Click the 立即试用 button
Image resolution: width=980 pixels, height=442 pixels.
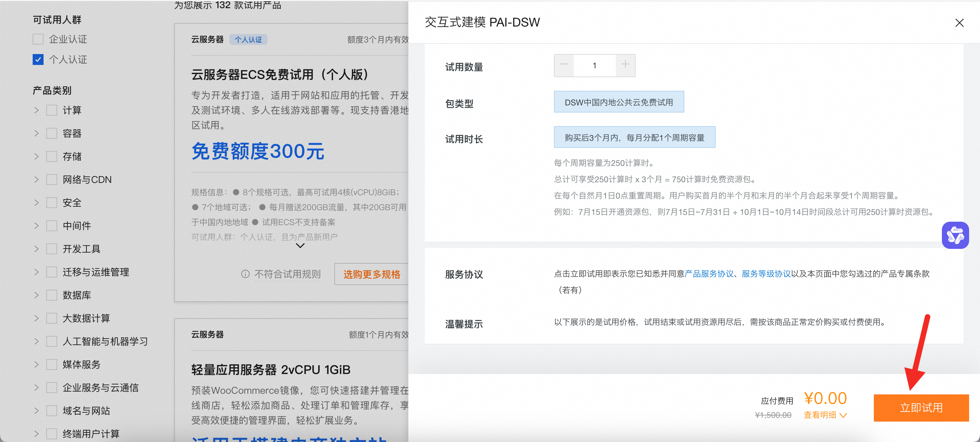coord(921,408)
